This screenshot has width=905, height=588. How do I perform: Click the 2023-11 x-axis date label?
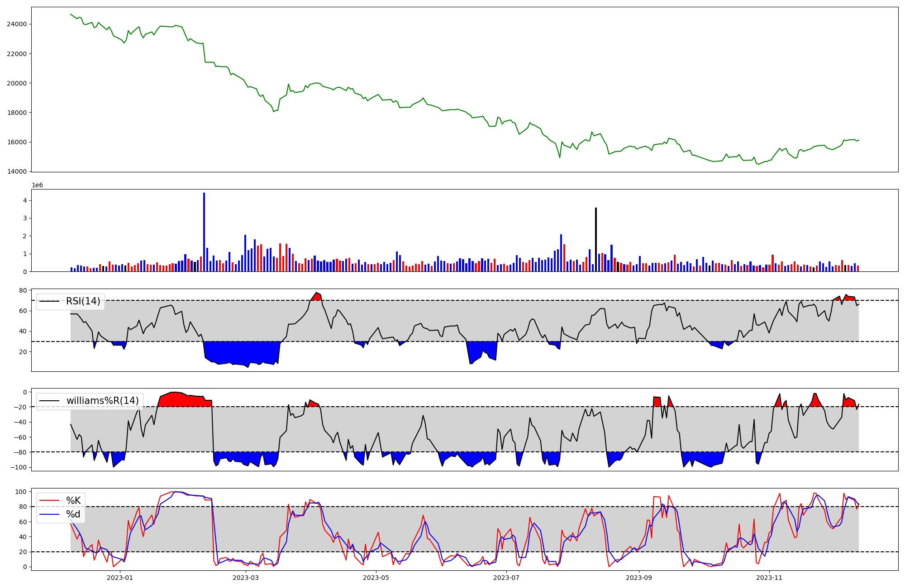[x=769, y=578]
